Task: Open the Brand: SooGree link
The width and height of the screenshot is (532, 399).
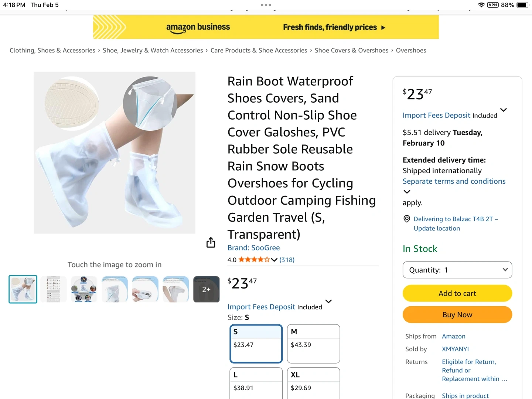Action: (x=253, y=248)
